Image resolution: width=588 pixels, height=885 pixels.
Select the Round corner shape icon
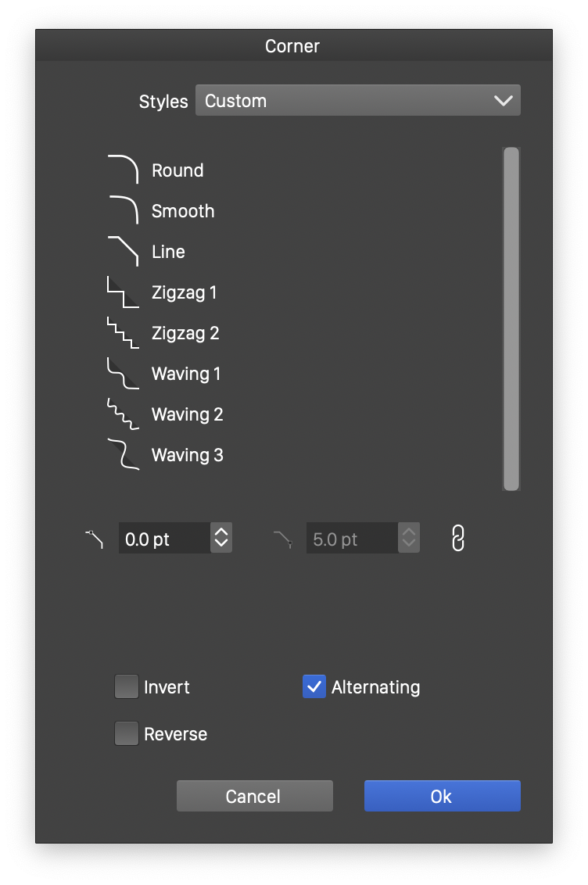point(123,170)
